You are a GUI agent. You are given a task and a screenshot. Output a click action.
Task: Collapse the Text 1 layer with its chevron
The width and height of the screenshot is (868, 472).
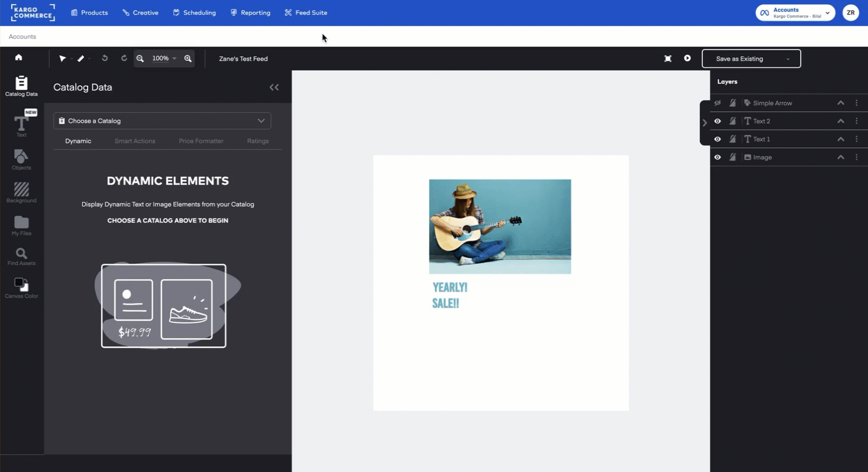(x=840, y=139)
